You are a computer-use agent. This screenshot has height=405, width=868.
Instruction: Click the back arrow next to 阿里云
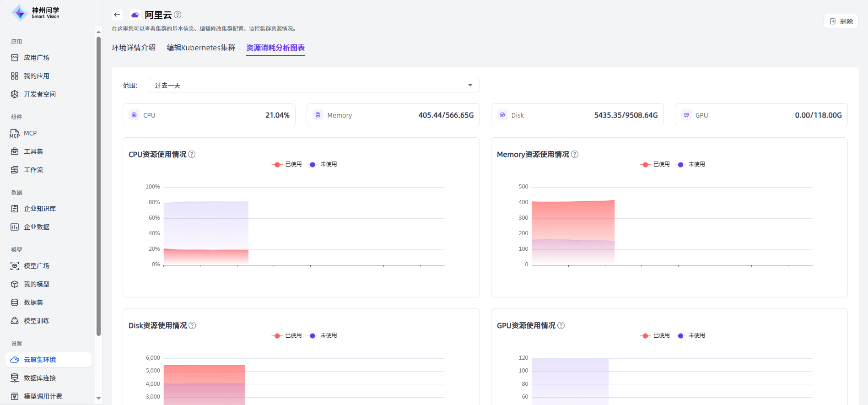point(117,15)
